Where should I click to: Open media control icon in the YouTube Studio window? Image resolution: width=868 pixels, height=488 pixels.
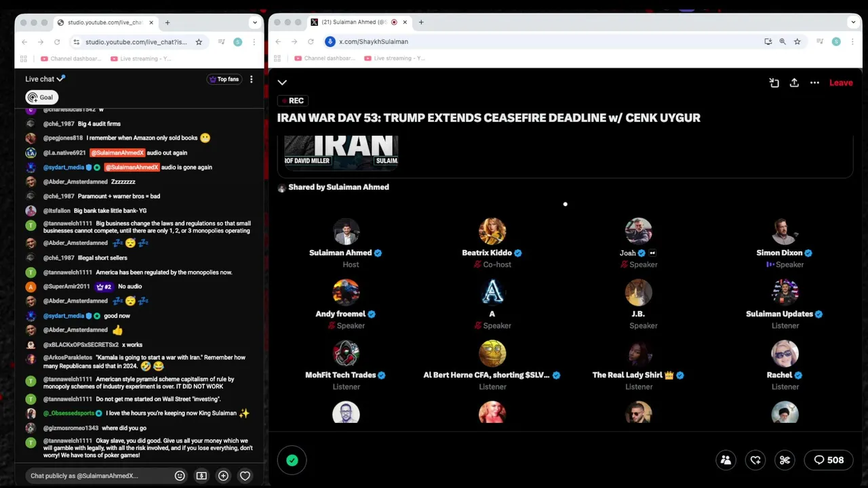click(221, 42)
